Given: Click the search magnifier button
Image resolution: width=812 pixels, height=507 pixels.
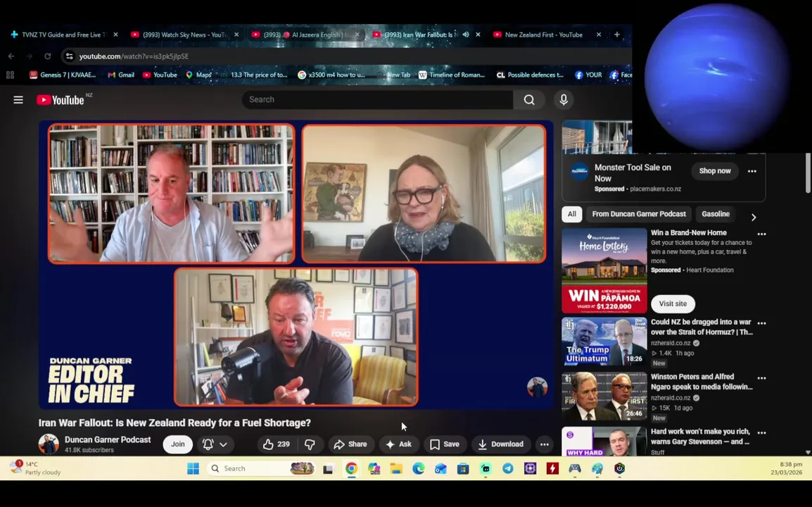Looking at the screenshot, I should (x=528, y=99).
